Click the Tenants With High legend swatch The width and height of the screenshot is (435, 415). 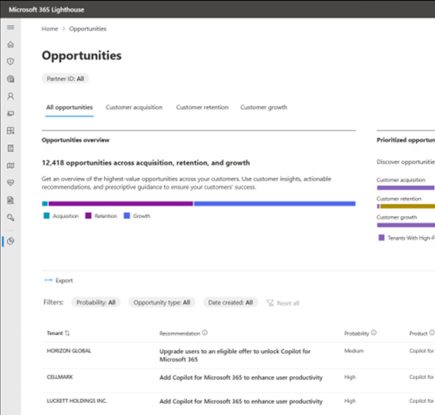tap(381, 237)
